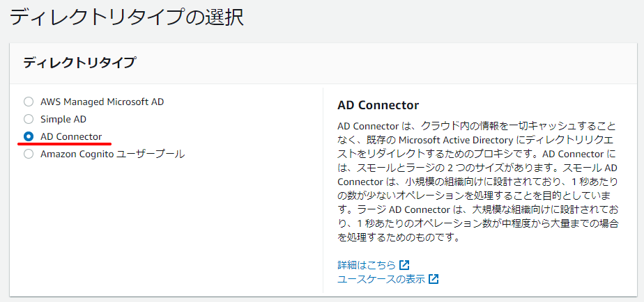
Task: Click the Amazon Cognito ユーザープール label text
Action: pyautogui.click(x=112, y=154)
